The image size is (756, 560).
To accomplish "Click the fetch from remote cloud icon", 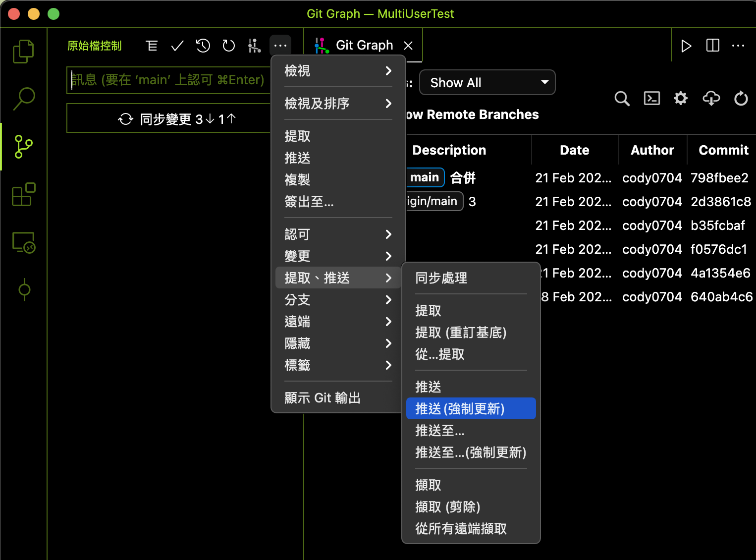I will click(711, 98).
